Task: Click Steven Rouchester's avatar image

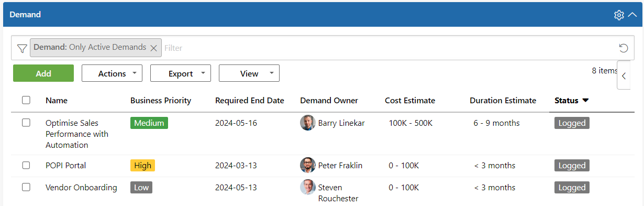Action: [x=307, y=187]
